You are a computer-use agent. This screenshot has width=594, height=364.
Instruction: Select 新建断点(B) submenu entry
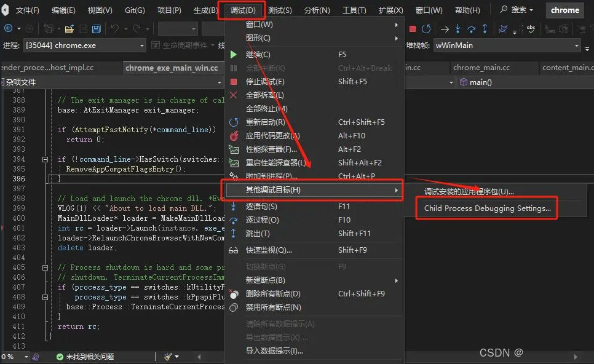click(314, 280)
